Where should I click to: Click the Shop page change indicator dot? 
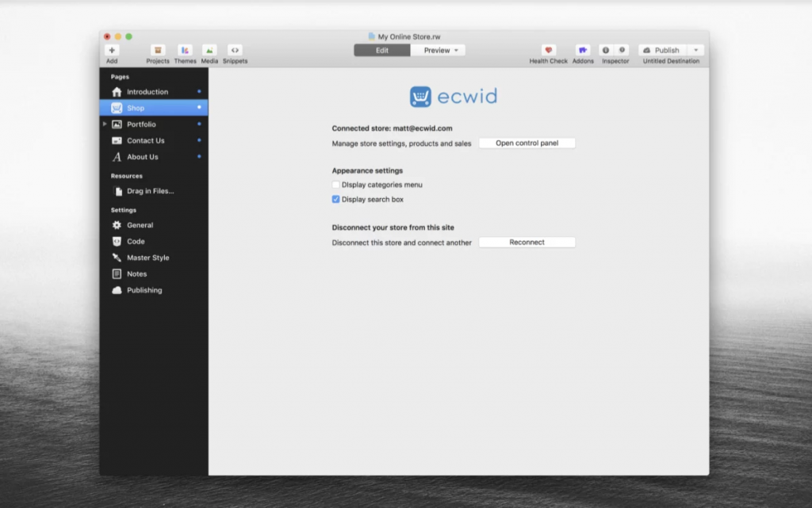pos(199,107)
